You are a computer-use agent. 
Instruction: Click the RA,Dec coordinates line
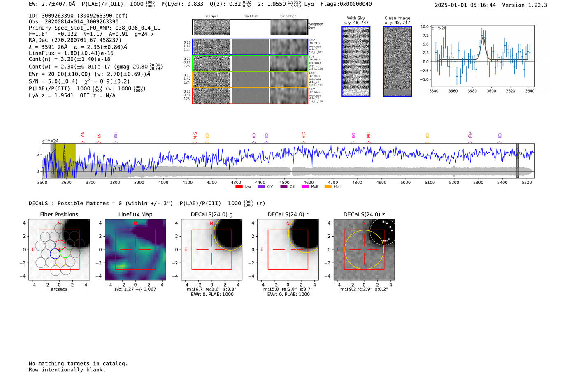click(75, 40)
